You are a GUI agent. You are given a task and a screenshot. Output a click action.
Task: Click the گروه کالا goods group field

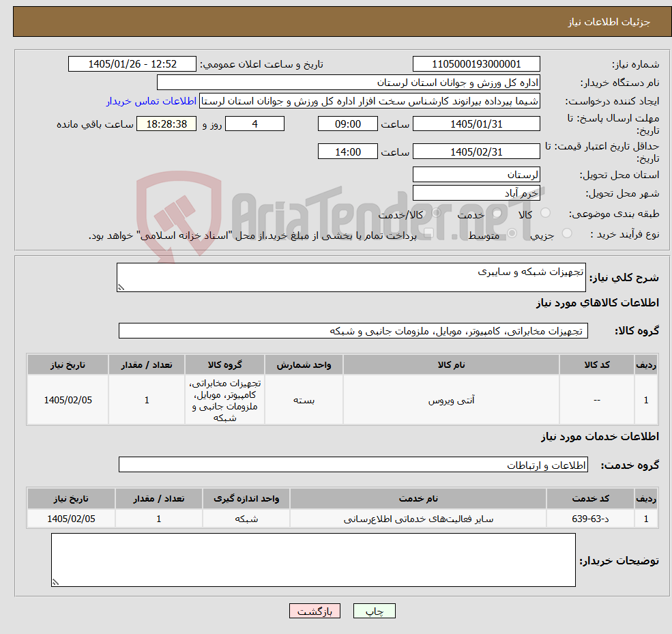tap(353, 331)
